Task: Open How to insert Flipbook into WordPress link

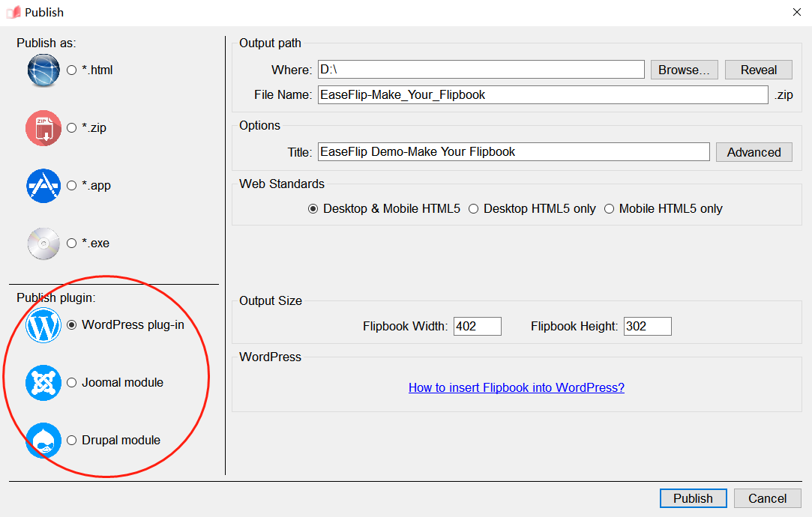Action: pyautogui.click(x=516, y=387)
